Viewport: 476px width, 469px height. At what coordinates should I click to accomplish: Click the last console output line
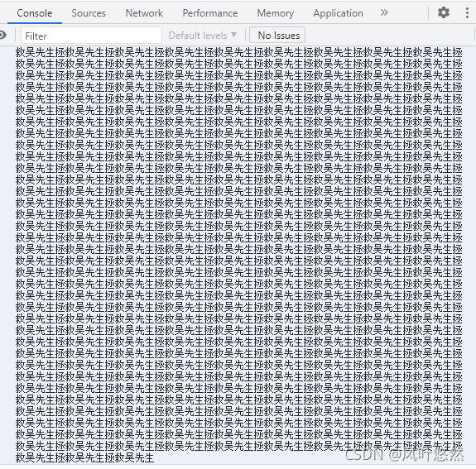85,458
